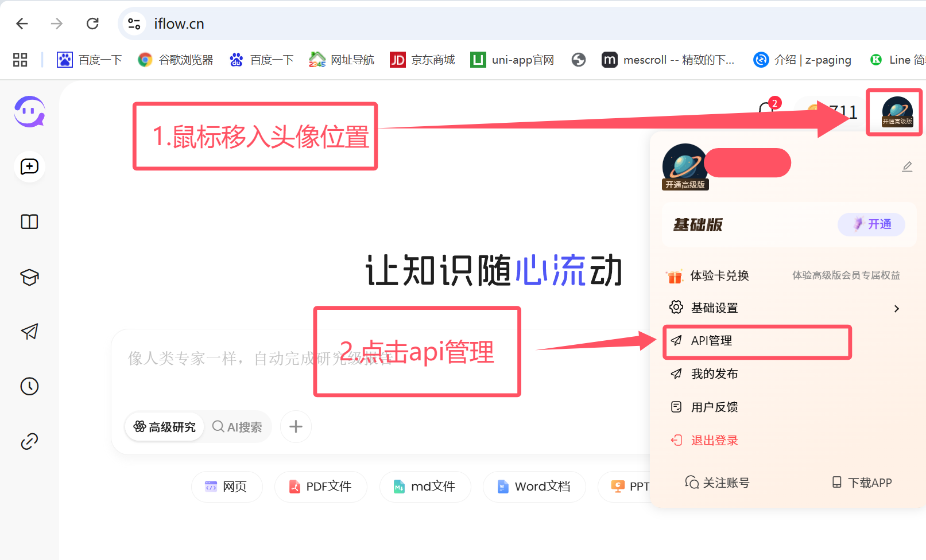Open the new chat icon in sidebar
Image resolution: width=926 pixels, height=560 pixels.
29,167
